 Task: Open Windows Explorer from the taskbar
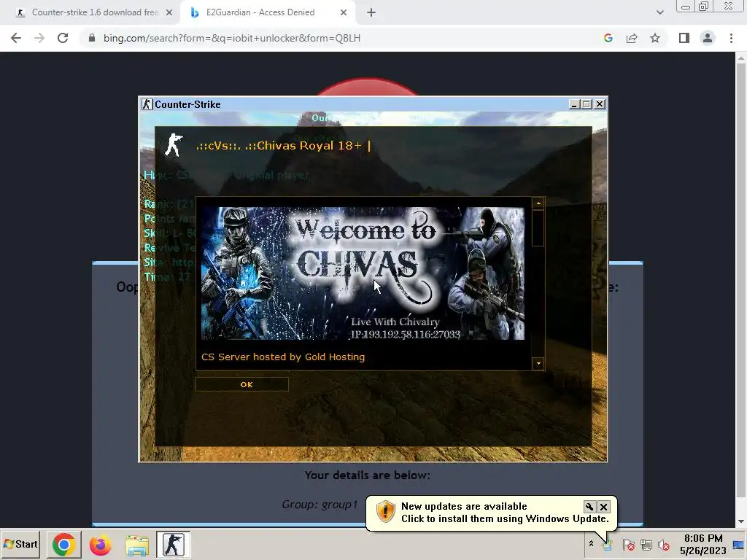tap(137, 544)
